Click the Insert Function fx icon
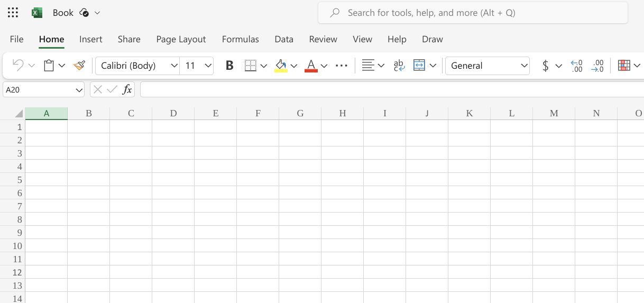Image resolution: width=644 pixels, height=303 pixels. click(127, 89)
